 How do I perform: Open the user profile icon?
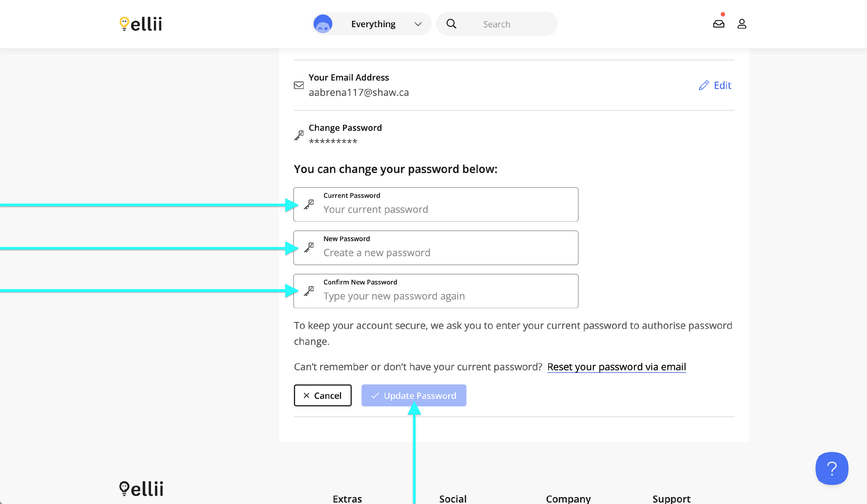tap(742, 24)
